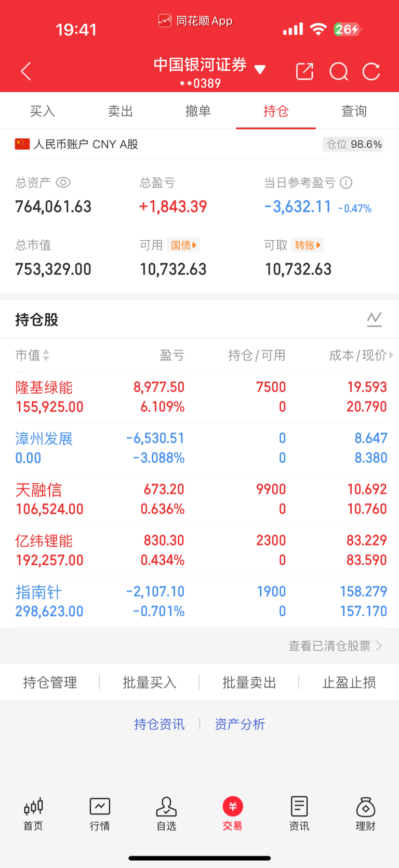Image resolution: width=399 pixels, height=868 pixels.
Task: Open 止盈止损 settings
Action: tap(349, 682)
